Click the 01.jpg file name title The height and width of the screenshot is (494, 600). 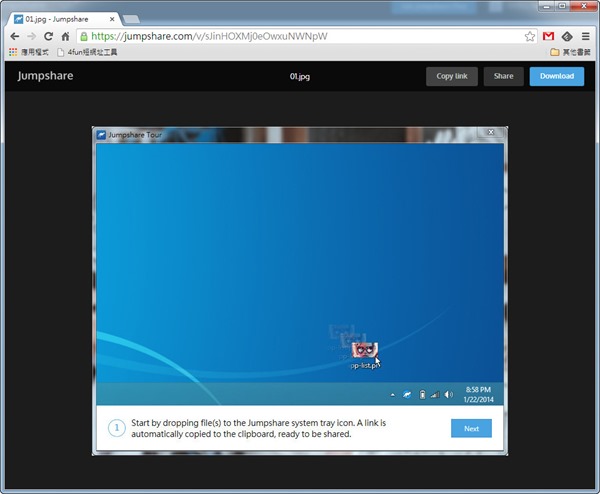300,77
